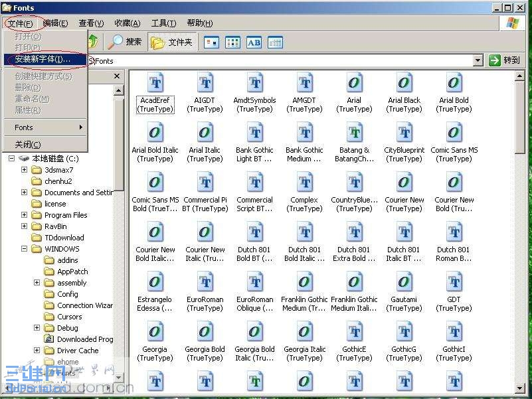The height and width of the screenshot is (399, 532).
Task: Click font list scrollbar up arrow
Action: point(519,76)
